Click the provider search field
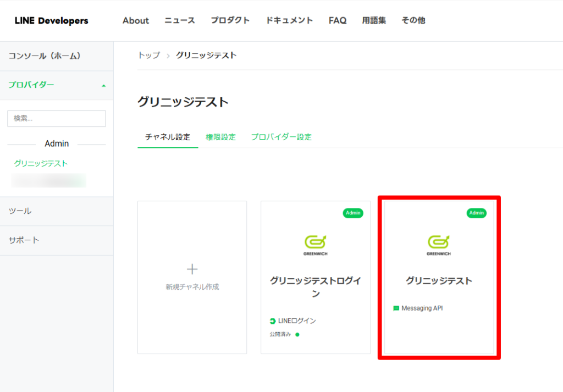The width and height of the screenshot is (563, 392). click(x=57, y=118)
